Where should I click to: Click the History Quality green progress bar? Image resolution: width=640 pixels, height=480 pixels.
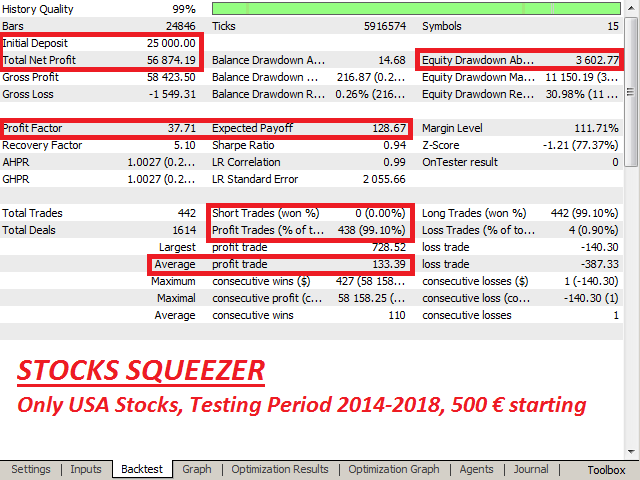coord(416,9)
